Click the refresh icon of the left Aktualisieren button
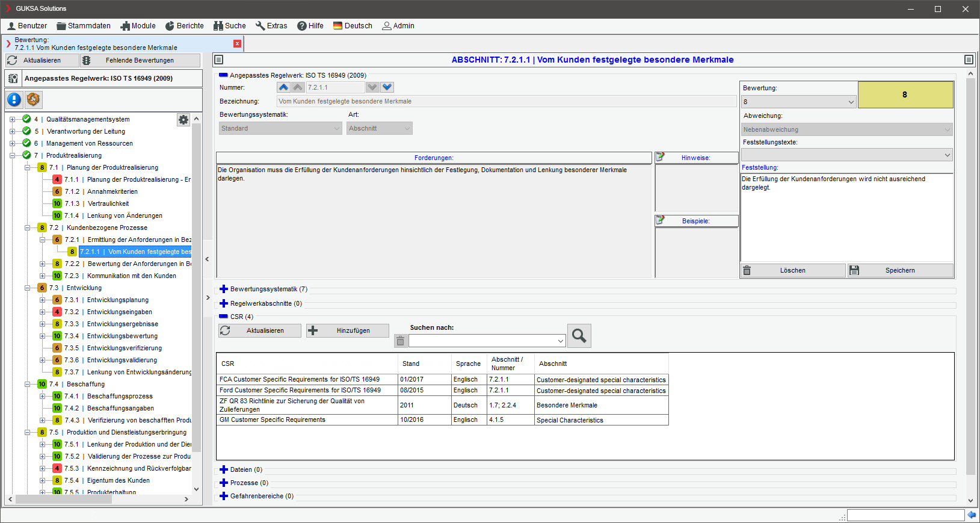Viewport: 980px width, 523px height. [13, 60]
